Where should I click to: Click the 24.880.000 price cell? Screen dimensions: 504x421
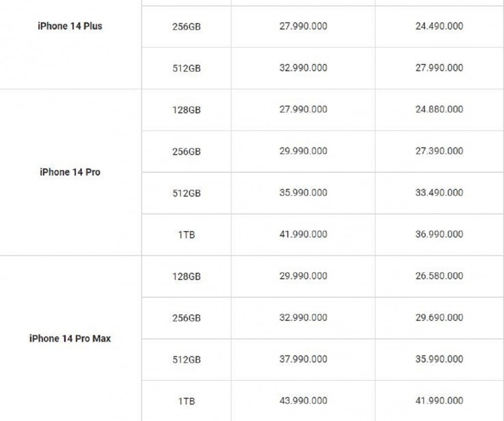click(439, 109)
